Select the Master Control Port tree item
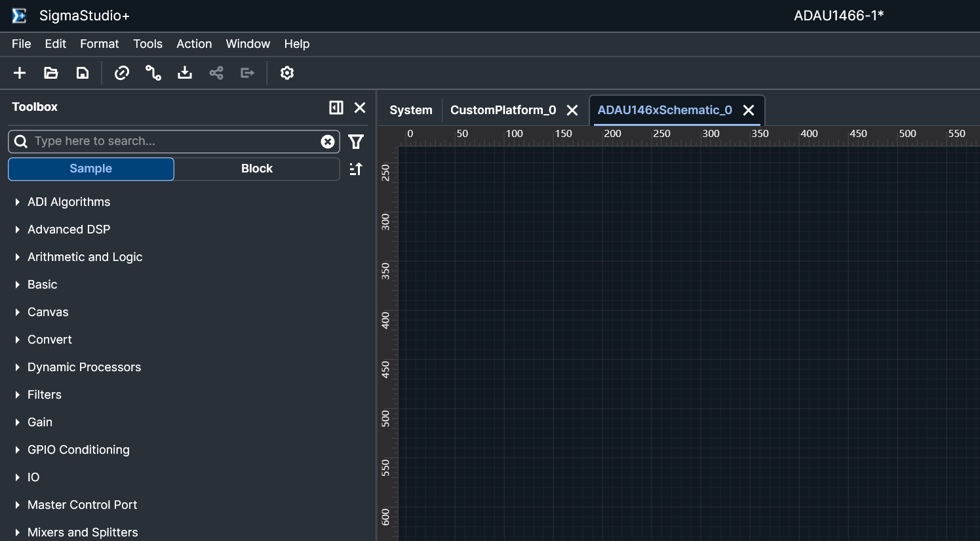 tap(83, 505)
